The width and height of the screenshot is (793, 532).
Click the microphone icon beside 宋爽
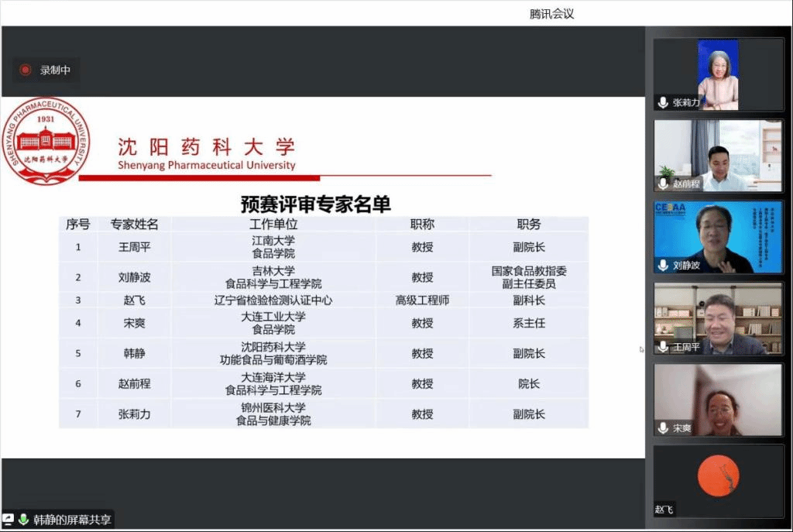pos(663,428)
